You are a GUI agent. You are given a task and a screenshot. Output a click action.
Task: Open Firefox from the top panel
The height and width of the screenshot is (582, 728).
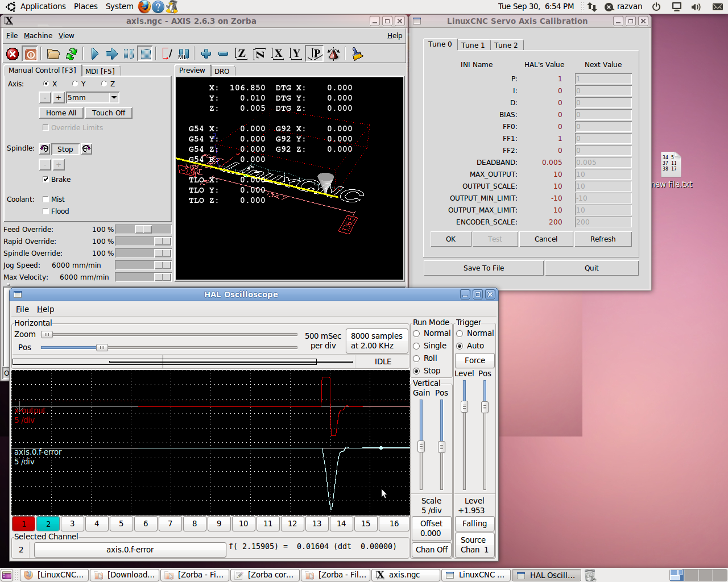click(x=144, y=7)
